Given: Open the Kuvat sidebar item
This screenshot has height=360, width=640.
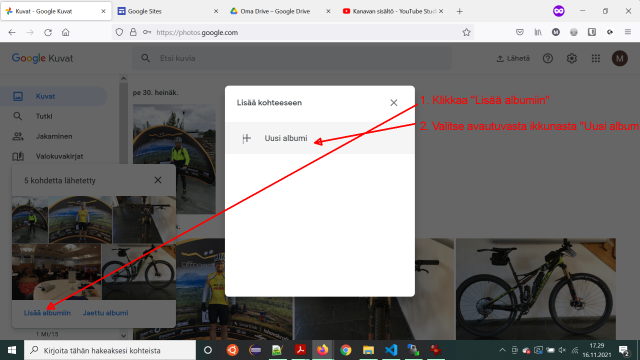Looking at the screenshot, I should tap(53, 96).
